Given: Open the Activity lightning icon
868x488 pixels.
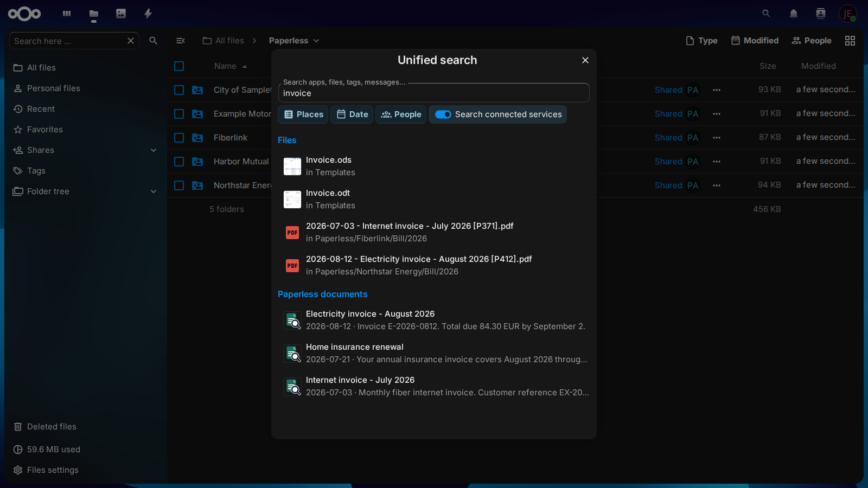Looking at the screenshot, I should pyautogui.click(x=148, y=14).
